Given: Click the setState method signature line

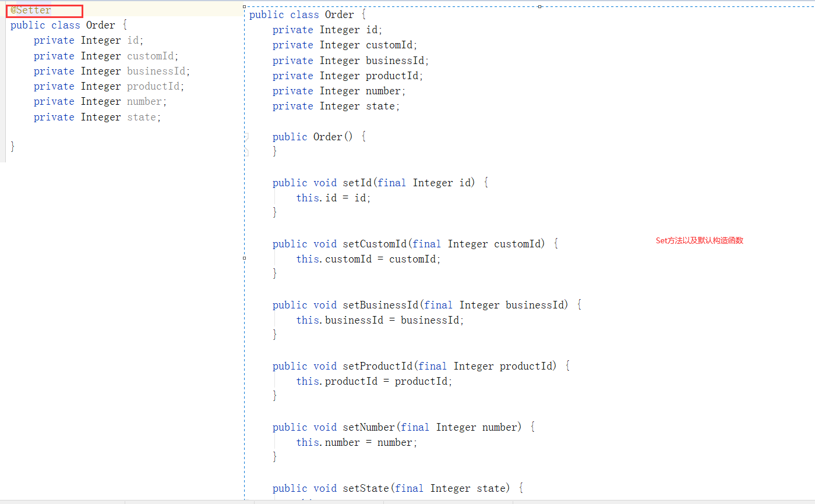Looking at the screenshot, I should [x=398, y=488].
